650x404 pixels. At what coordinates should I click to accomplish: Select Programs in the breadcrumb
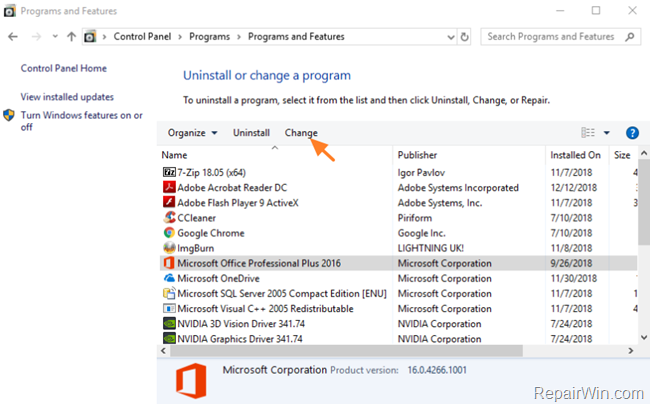pos(209,36)
